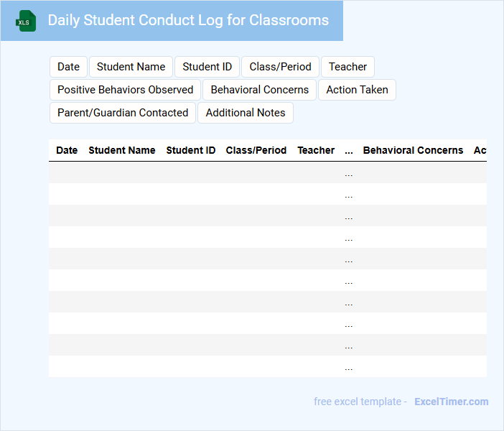
Task: Choose the Class/Period field tag
Action: click(280, 67)
